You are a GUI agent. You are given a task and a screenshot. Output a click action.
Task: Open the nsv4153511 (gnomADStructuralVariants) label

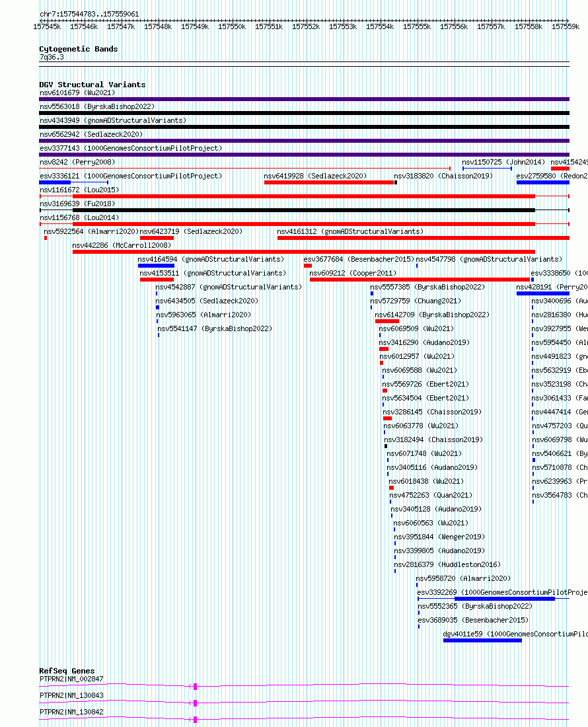coord(213,274)
